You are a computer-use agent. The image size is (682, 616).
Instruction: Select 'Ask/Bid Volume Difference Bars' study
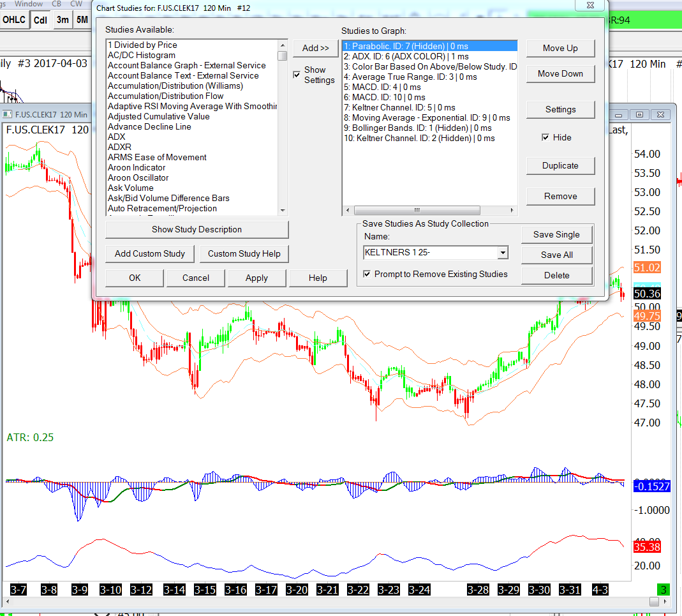coord(169,199)
